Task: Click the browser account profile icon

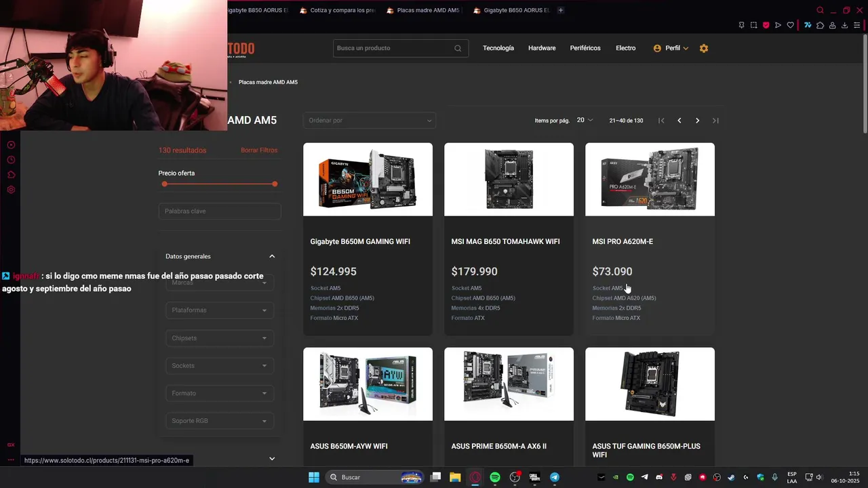Action: (832, 25)
